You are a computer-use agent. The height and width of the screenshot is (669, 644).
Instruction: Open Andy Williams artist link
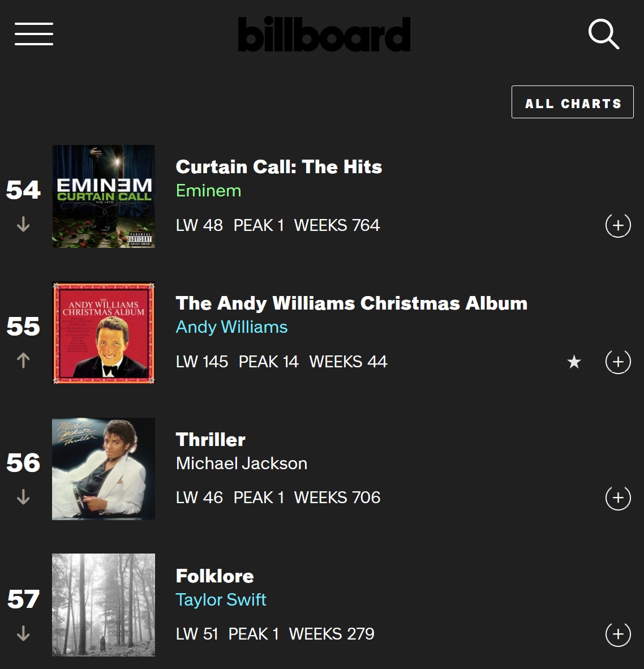coord(231,327)
